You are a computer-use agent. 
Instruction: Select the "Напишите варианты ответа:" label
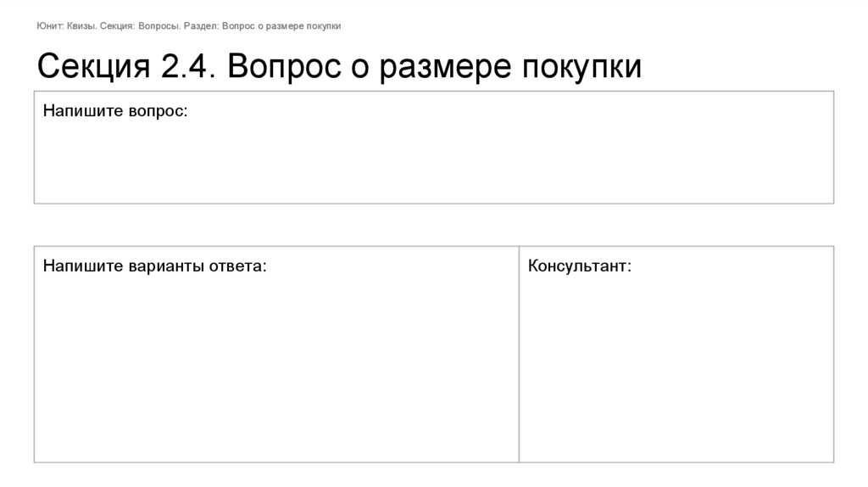click(x=154, y=266)
